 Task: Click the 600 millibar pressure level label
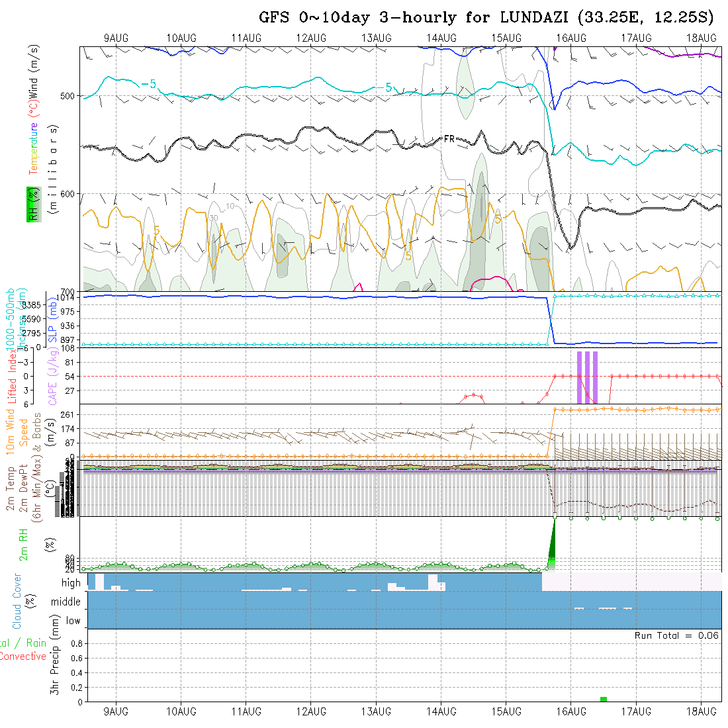pos(68,194)
